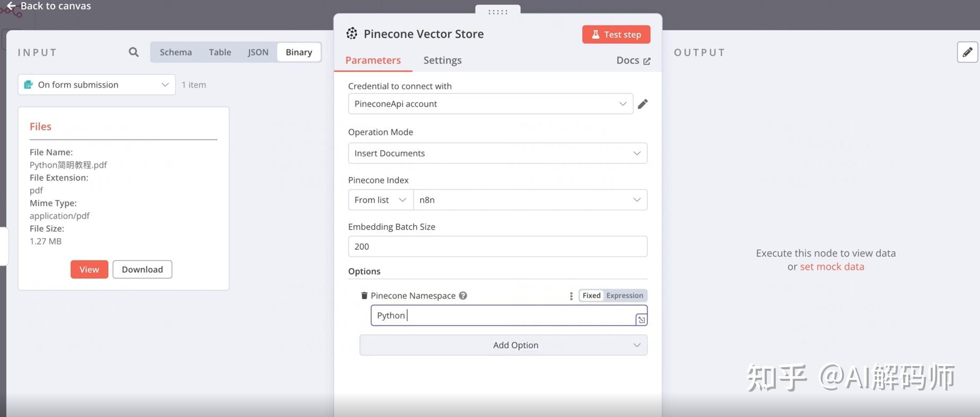
Task: Edit the PineconeApi credential pencil icon
Action: tap(643, 104)
